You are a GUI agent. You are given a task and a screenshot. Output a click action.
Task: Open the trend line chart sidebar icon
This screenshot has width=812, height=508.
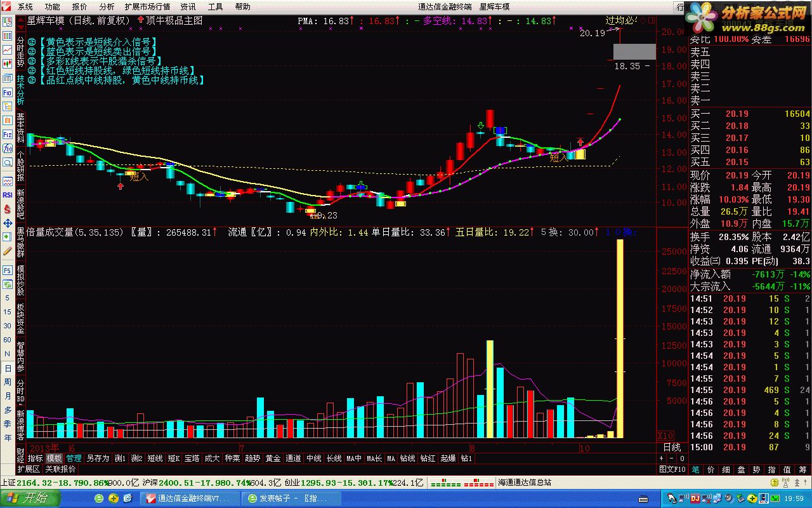7,50
